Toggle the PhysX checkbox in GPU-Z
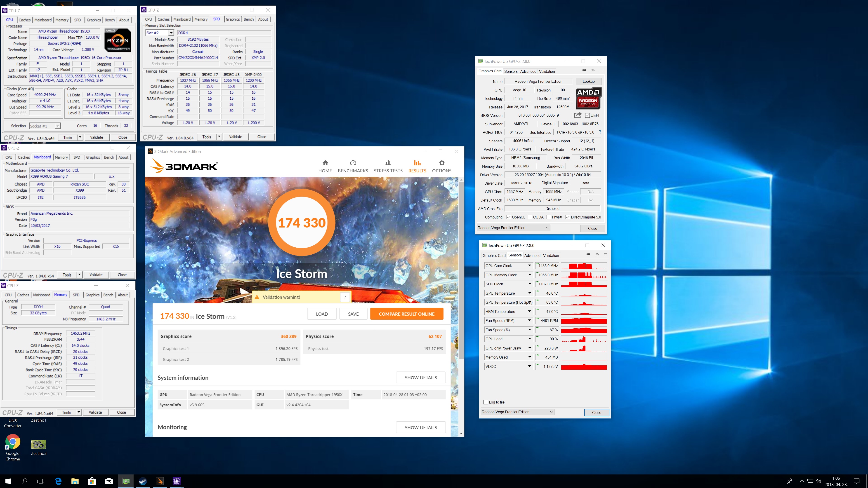This screenshot has width=868, height=488. point(549,217)
